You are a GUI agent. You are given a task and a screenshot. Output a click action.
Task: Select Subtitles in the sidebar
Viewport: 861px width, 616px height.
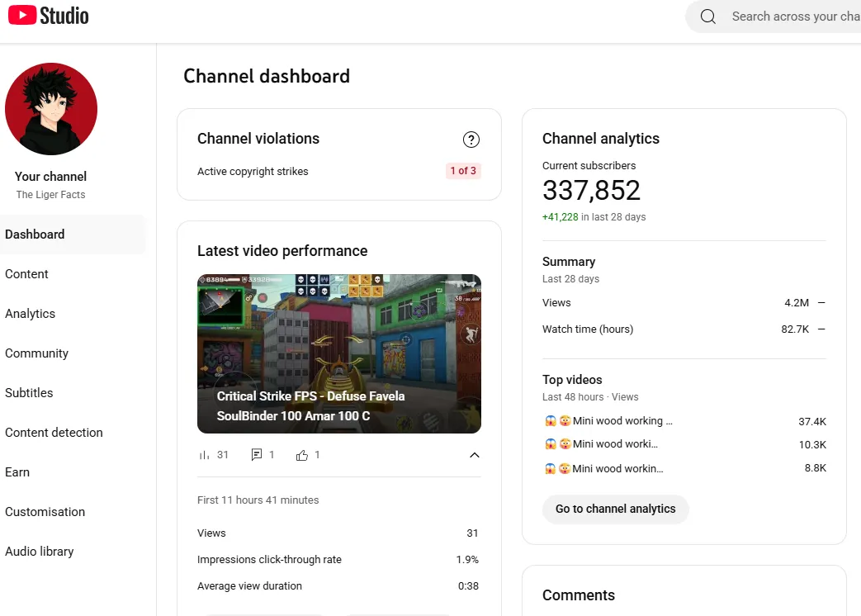click(29, 393)
